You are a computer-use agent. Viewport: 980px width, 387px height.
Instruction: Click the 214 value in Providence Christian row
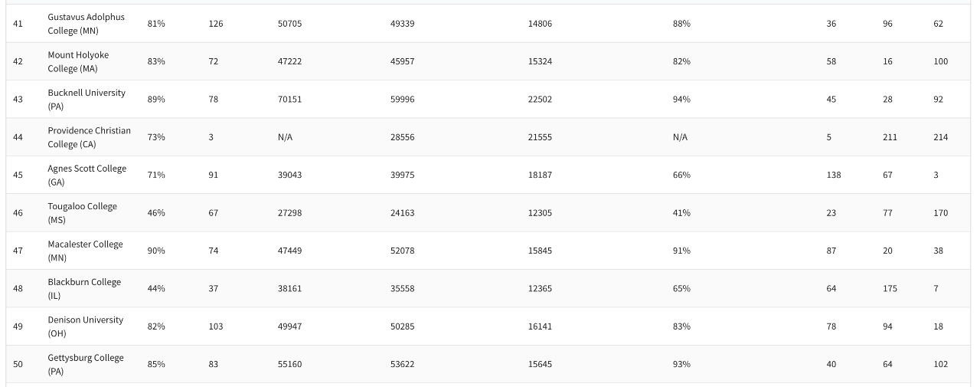click(x=940, y=137)
